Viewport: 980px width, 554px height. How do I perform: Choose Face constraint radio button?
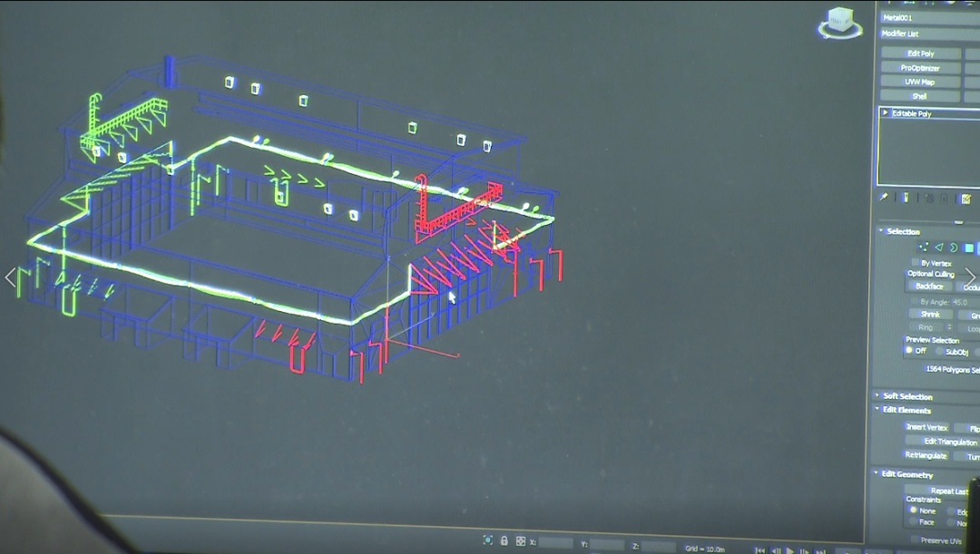tap(913, 522)
